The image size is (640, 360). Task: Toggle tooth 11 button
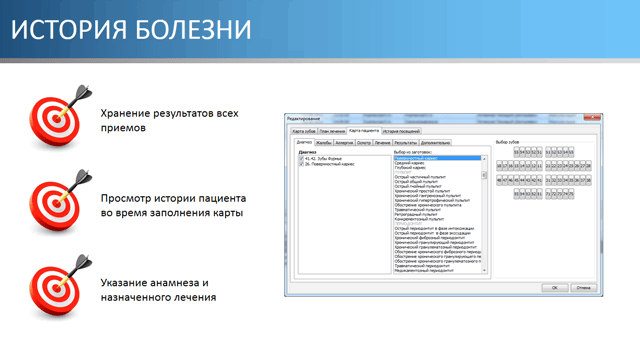point(540,166)
